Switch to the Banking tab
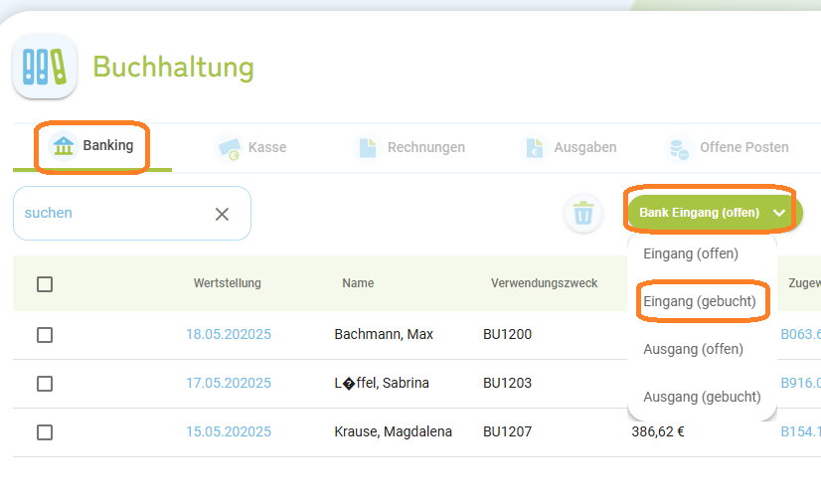821x504 pixels. tap(92, 146)
